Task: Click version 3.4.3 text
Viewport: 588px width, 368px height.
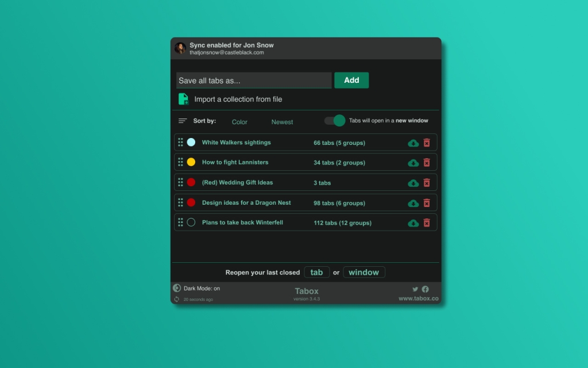Action: [307, 299]
